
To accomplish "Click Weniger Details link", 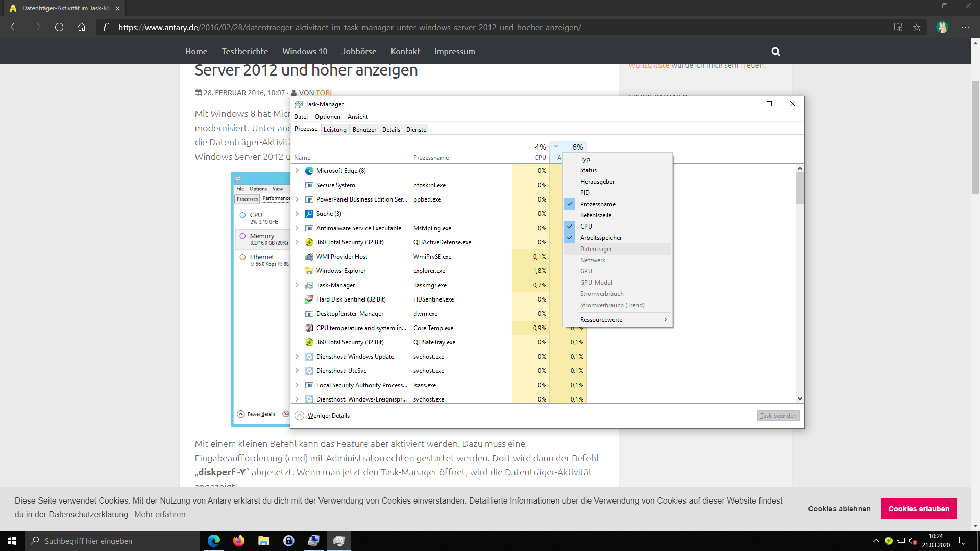I will pos(328,416).
